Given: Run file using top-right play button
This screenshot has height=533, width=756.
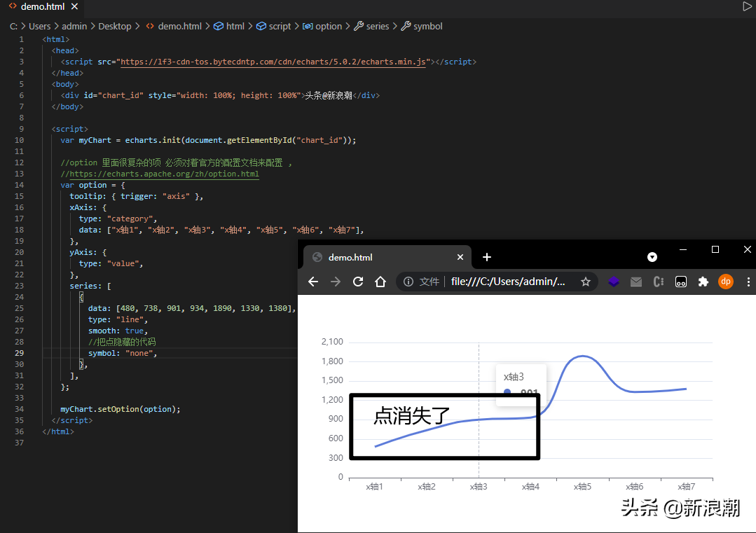Looking at the screenshot, I should [747, 6].
